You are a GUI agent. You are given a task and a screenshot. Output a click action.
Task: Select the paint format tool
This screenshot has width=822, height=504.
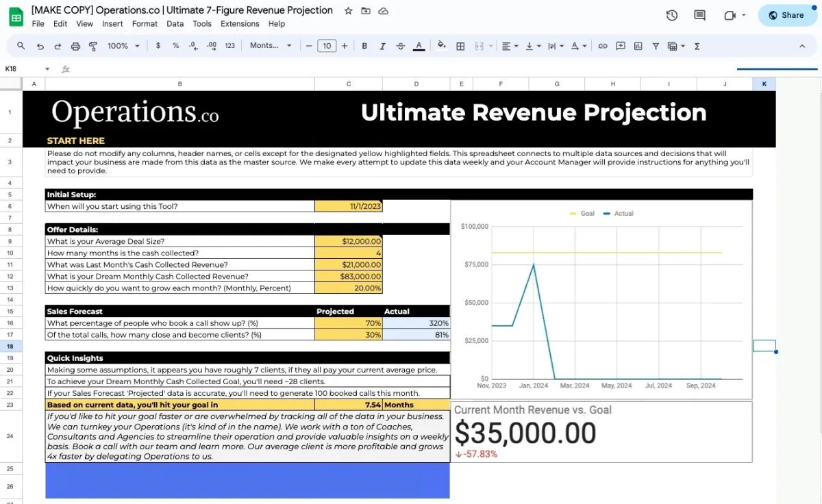pyautogui.click(x=93, y=46)
